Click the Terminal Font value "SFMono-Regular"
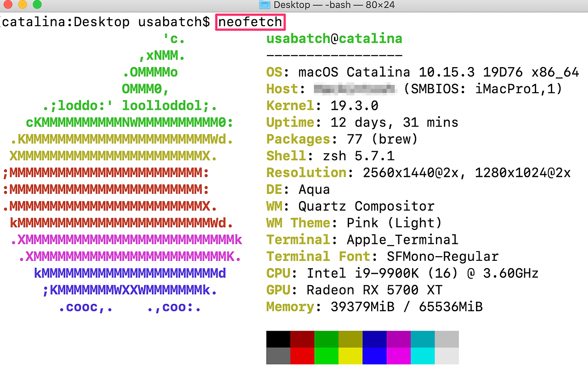588x376 pixels. click(443, 256)
